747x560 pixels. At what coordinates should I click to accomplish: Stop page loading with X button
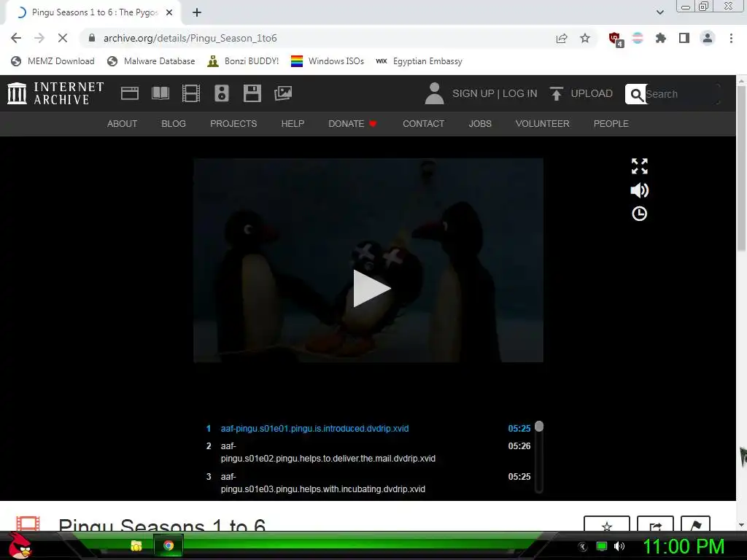pos(63,38)
